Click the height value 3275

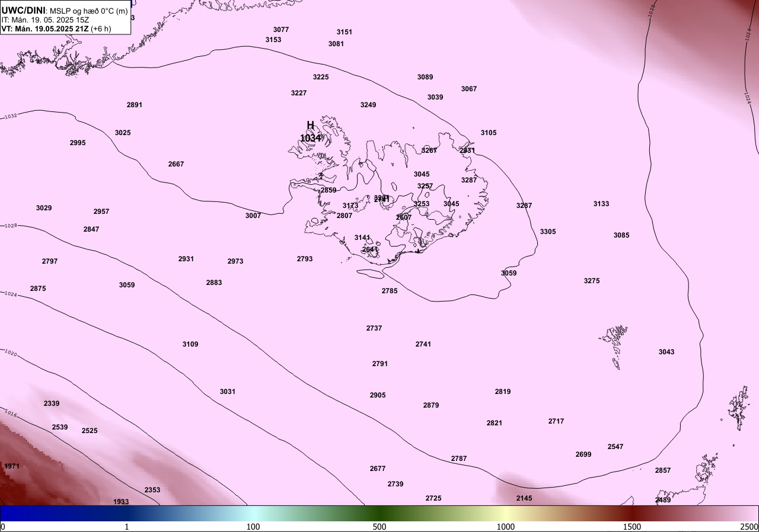[592, 281]
